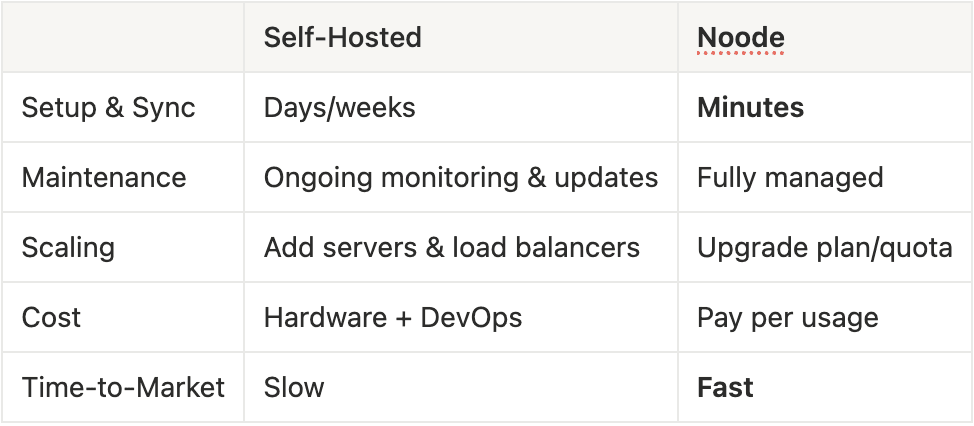Click the 'Pay per usage' cell

(787, 318)
